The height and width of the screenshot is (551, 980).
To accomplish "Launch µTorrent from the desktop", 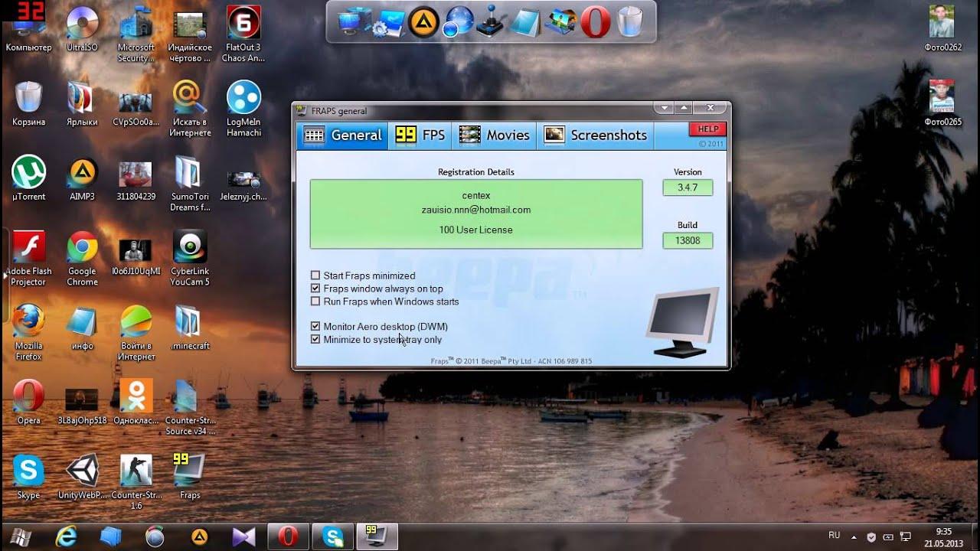I will click(x=28, y=178).
